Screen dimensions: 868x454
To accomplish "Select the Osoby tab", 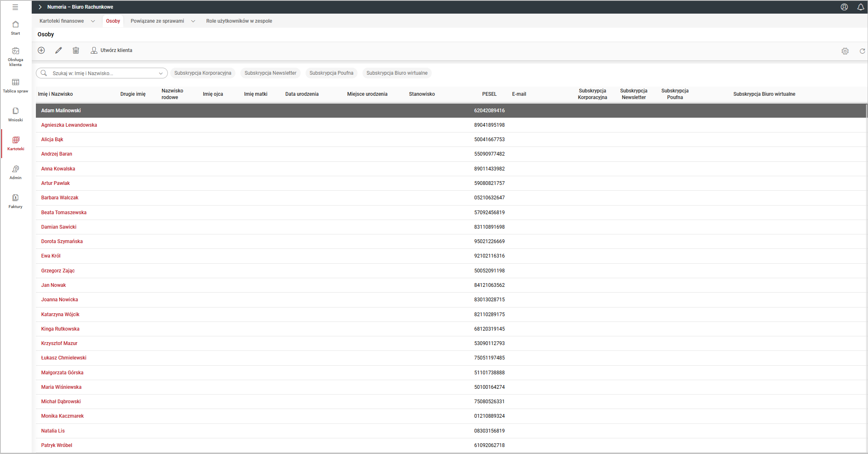I will coord(113,21).
